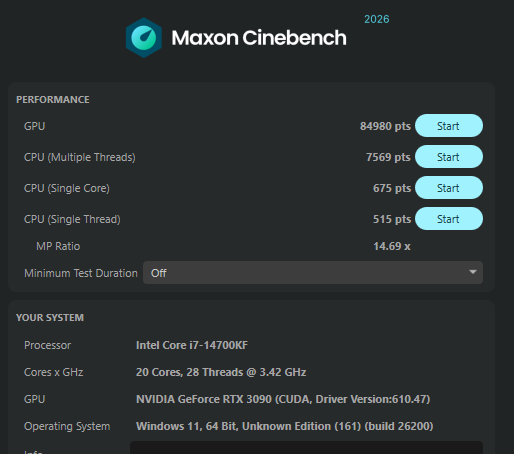Select the 515 pts single thread score
Screen dimensions: 514x454
(x=392, y=219)
